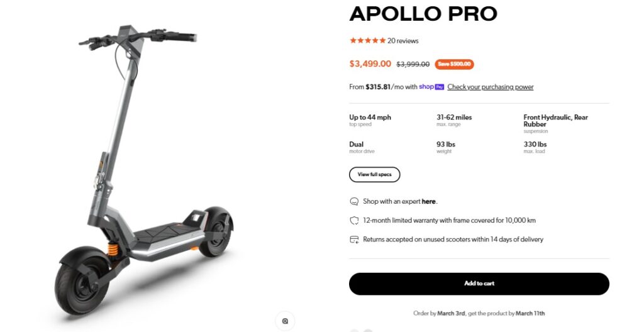The height and width of the screenshot is (332, 644).
Task: Click the APOLLO PRO product title
Action: click(x=423, y=13)
